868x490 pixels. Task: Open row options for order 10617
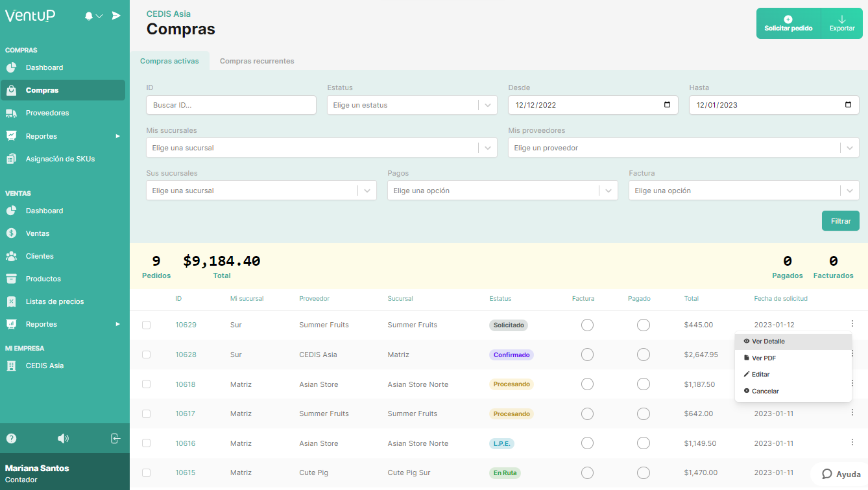click(852, 413)
